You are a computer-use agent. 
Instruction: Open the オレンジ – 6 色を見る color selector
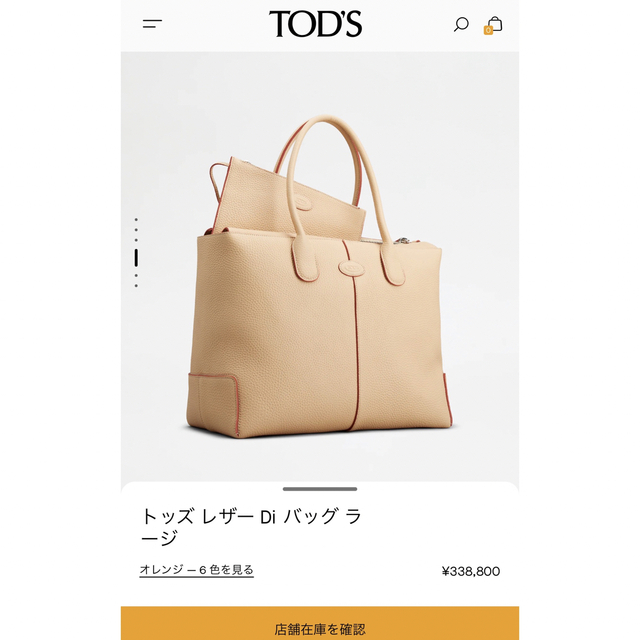click(197, 570)
